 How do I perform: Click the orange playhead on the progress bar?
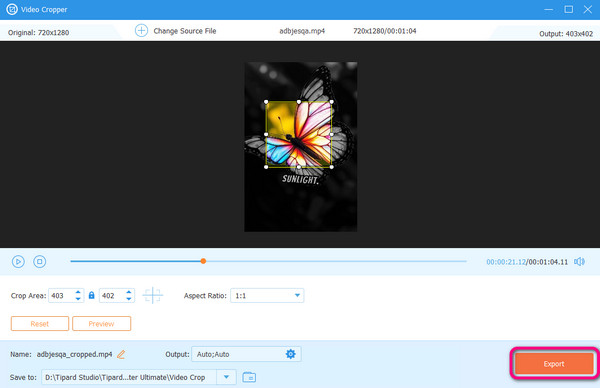click(x=203, y=261)
